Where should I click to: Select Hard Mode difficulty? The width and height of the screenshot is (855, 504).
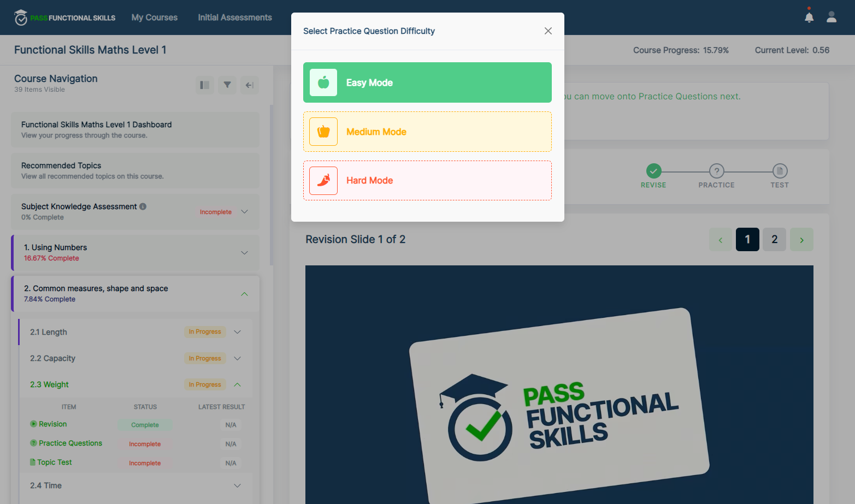pyautogui.click(x=427, y=181)
